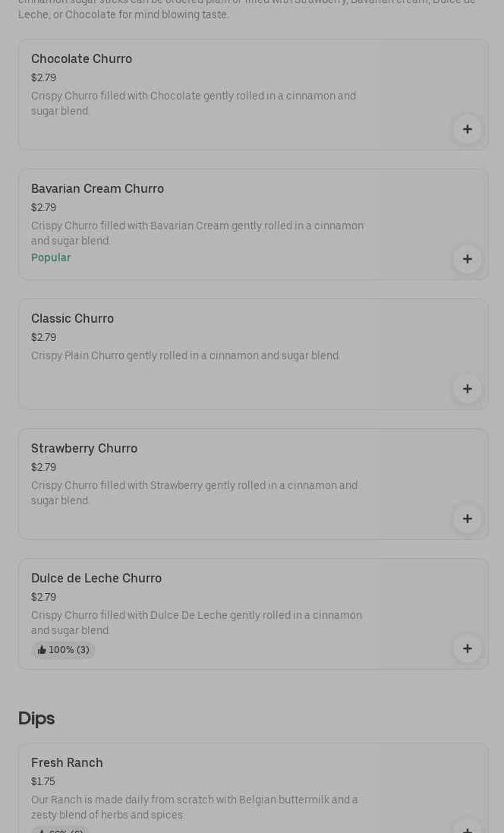Viewport: 504px width, 833px height.
Task: Add Chocolate Churro with its plus icon
Action: [x=467, y=129]
